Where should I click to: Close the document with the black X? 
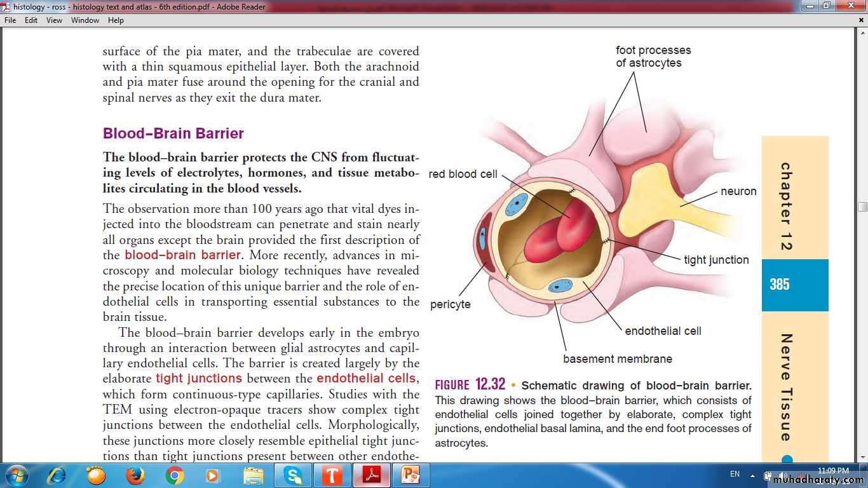tap(861, 20)
